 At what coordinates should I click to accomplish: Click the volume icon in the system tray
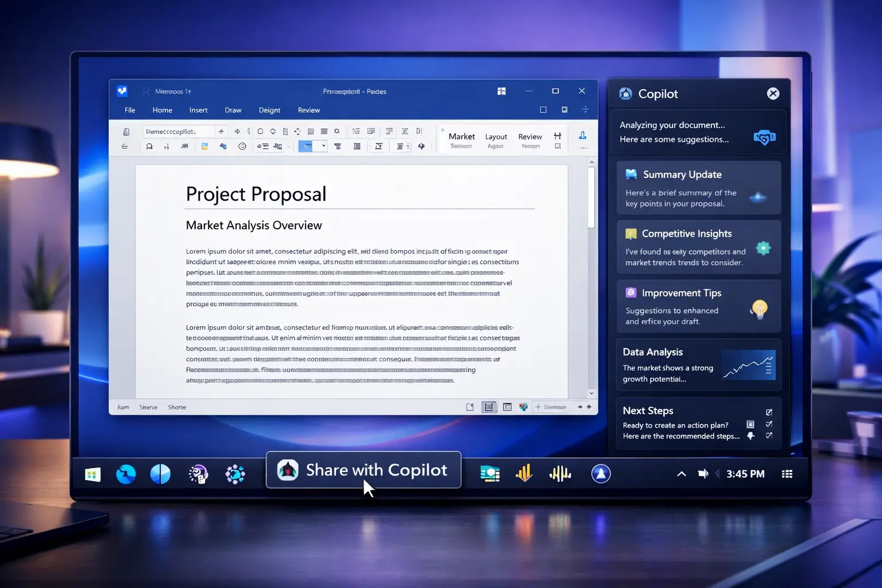pyautogui.click(x=703, y=474)
